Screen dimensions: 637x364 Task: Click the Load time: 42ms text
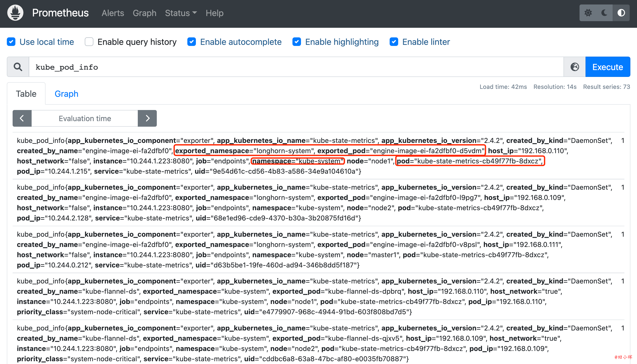click(503, 87)
